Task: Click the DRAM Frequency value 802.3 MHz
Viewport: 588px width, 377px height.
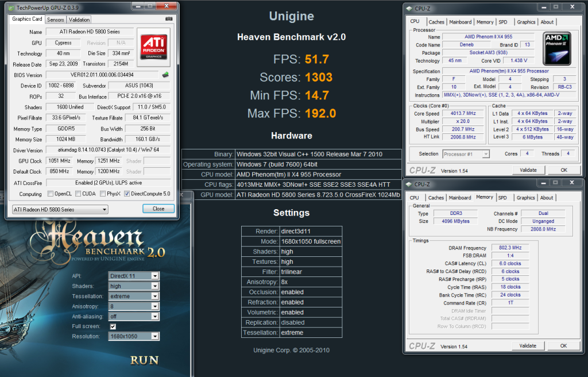Action: coord(510,248)
